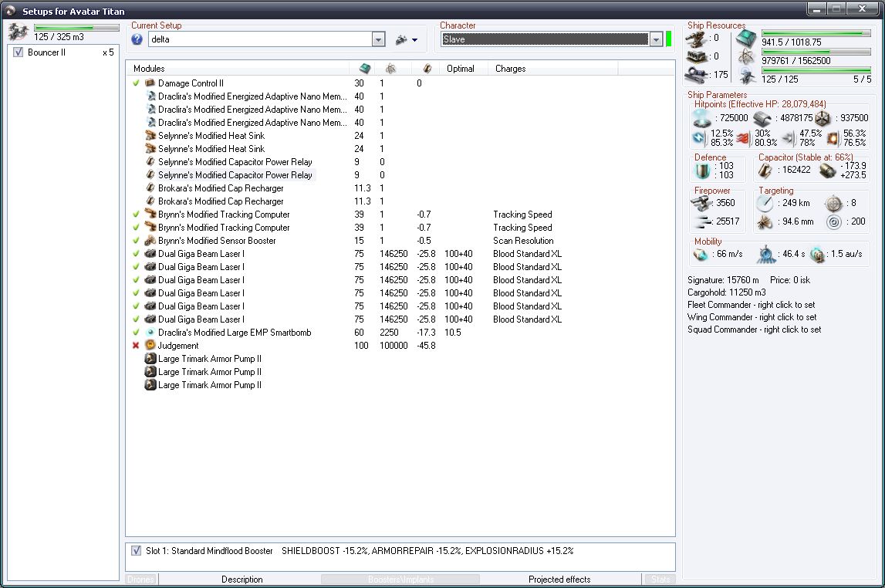Click the Cargohold: 11250 m3 value

point(726,292)
